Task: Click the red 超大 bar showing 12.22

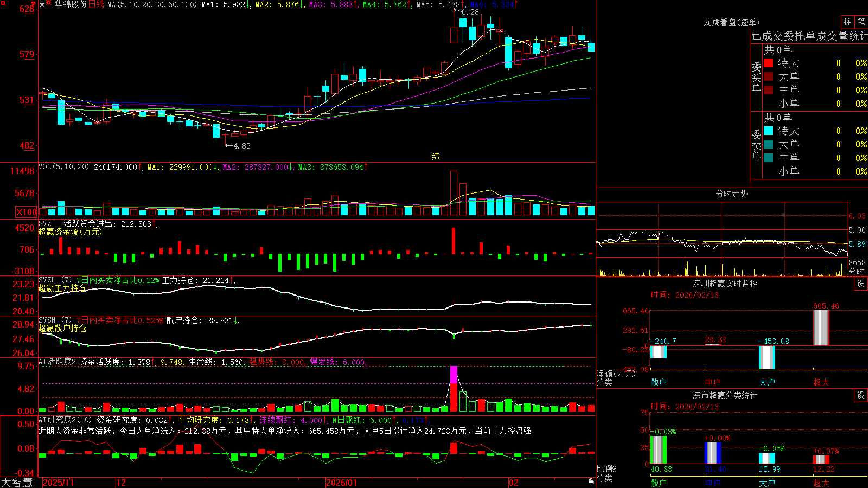Action: [821, 460]
